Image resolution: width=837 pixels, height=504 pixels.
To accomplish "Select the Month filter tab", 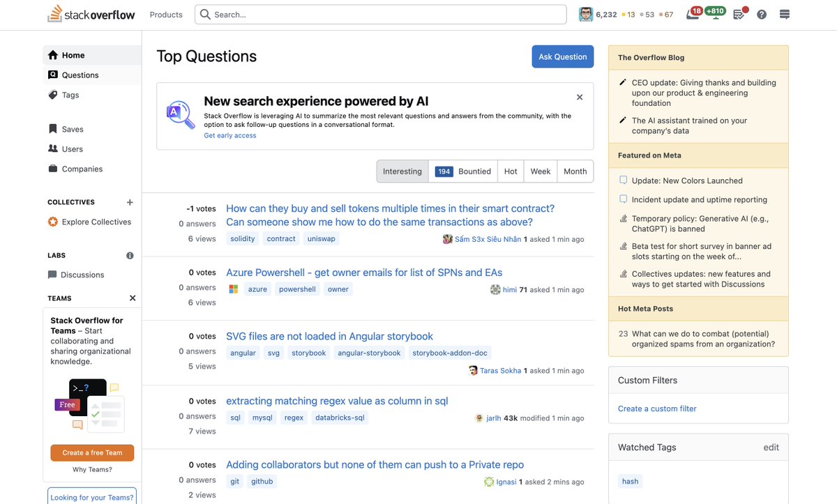I will 575,171.
